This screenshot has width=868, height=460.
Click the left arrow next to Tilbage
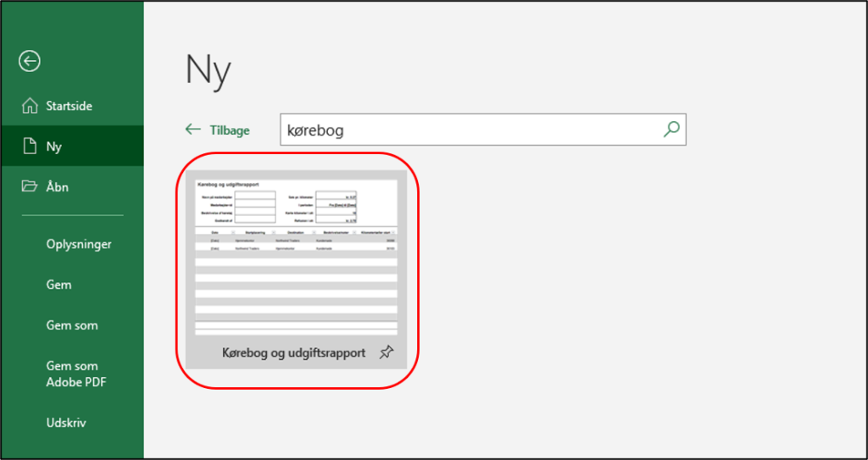click(193, 130)
